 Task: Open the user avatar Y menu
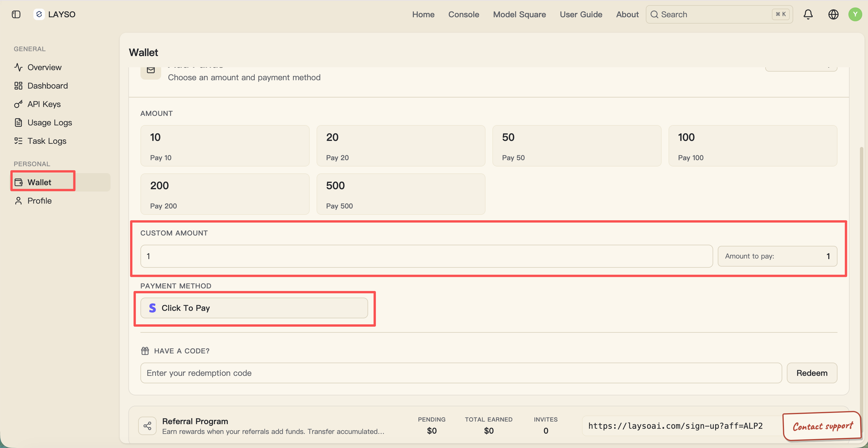coord(855,14)
